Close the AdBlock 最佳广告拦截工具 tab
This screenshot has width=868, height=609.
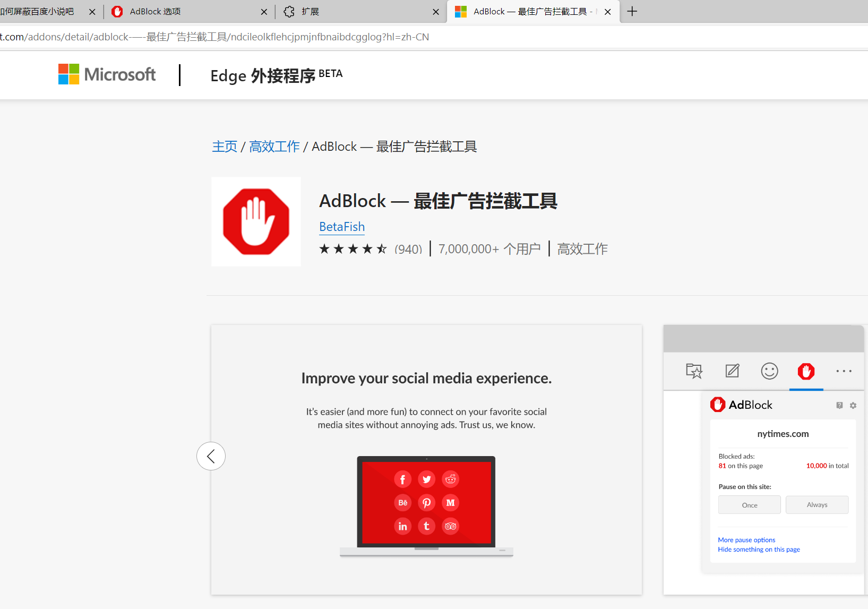click(608, 12)
